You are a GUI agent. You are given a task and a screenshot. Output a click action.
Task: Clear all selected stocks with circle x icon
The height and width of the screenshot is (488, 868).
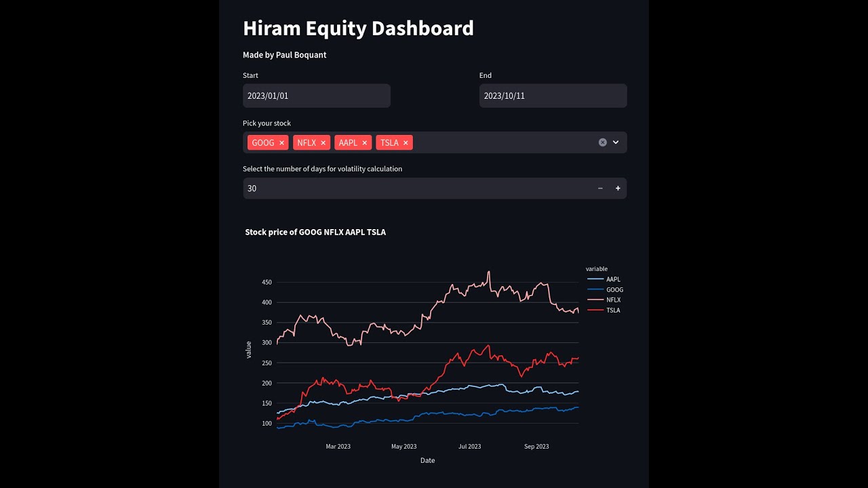click(x=602, y=142)
